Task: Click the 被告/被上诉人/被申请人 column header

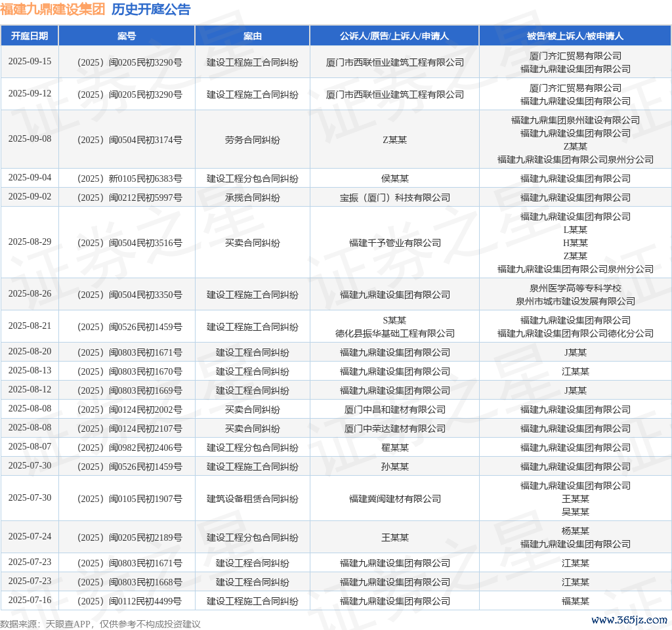Action: point(575,36)
